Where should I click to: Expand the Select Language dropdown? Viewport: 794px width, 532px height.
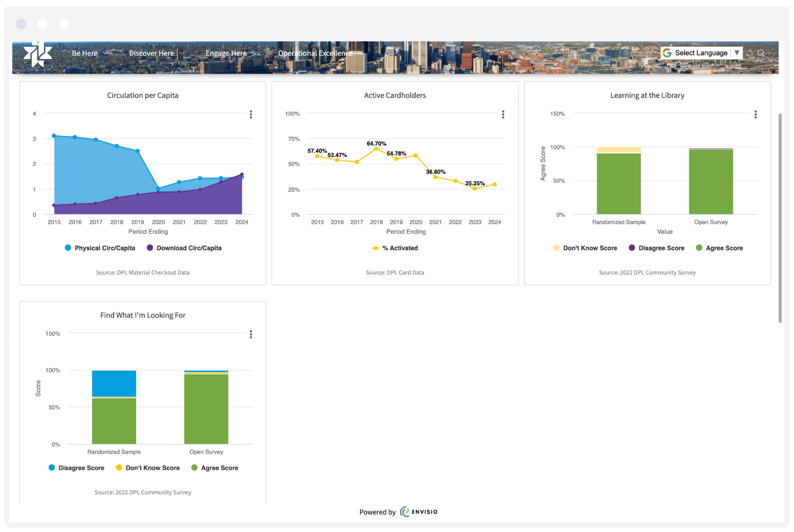[x=736, y=53]
